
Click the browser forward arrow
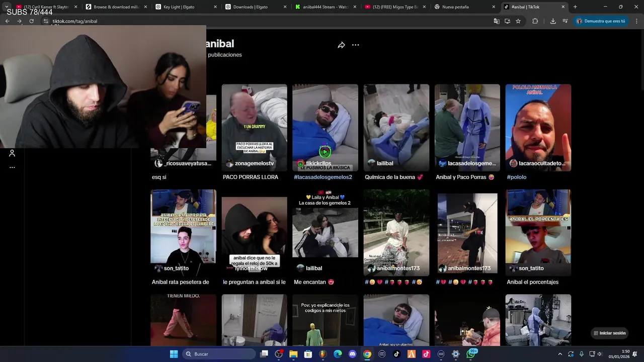[19, 21]
